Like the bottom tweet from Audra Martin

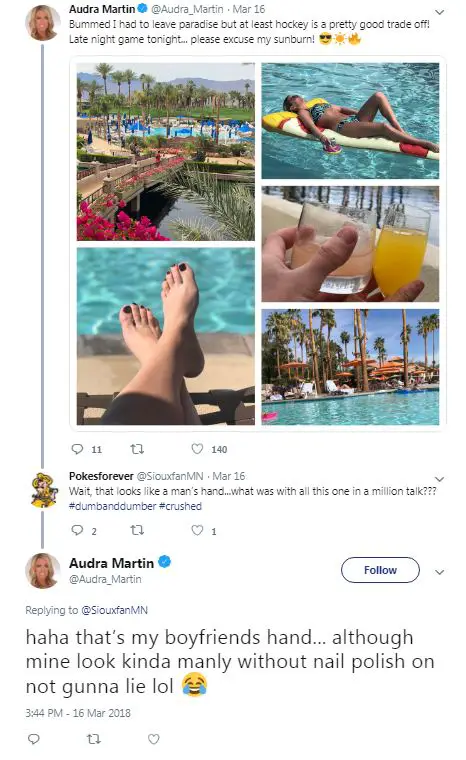coord(154,739)
